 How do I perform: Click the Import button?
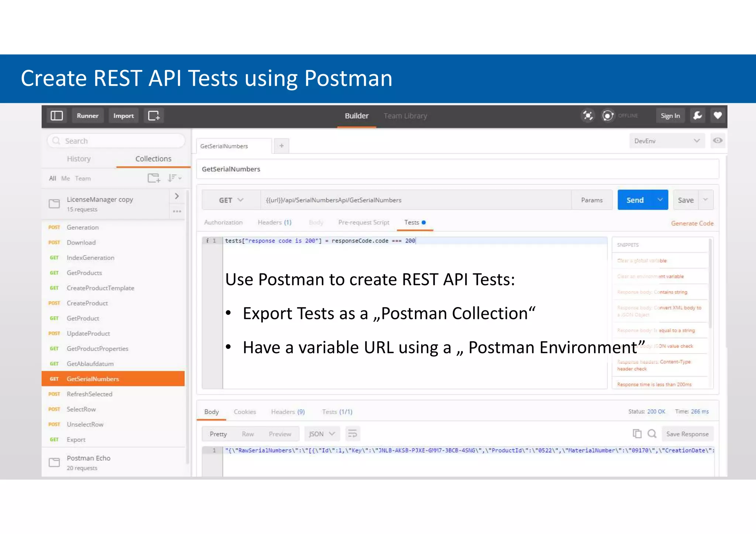123,116
